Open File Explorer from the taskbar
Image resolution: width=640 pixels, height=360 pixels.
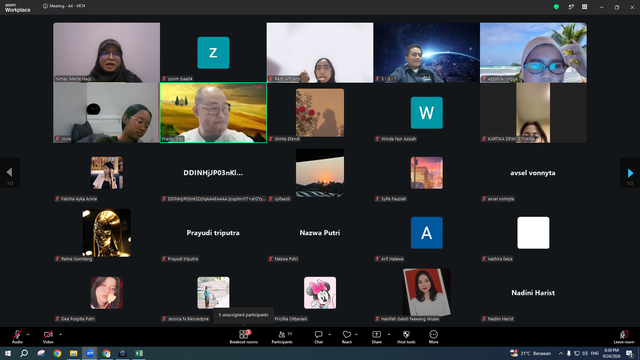73,353
